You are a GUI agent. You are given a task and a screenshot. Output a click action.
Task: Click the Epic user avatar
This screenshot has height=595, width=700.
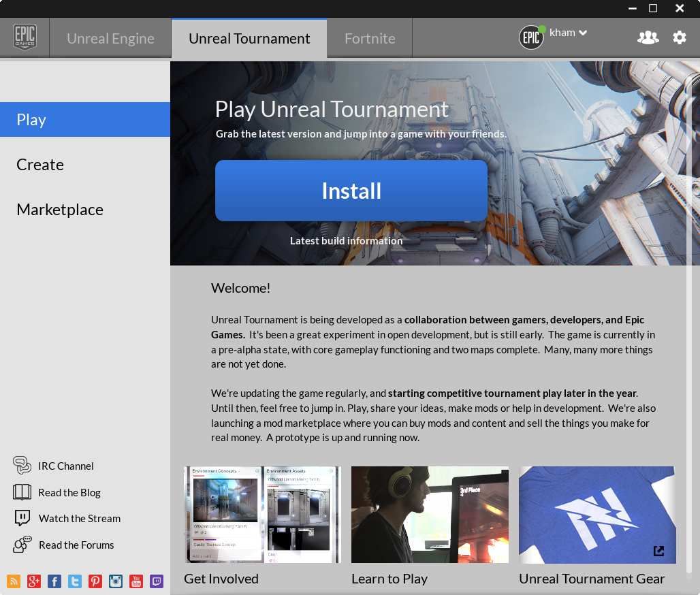point(531,37)
